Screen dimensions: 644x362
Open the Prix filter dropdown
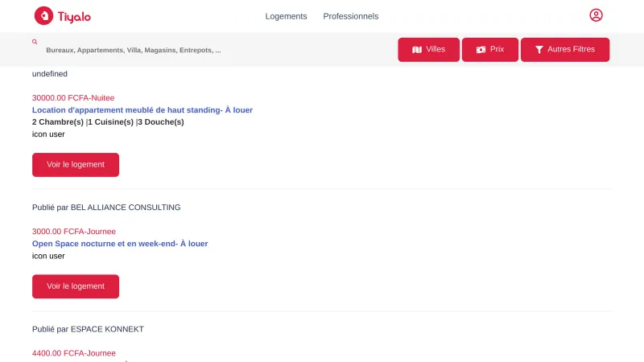490,49
